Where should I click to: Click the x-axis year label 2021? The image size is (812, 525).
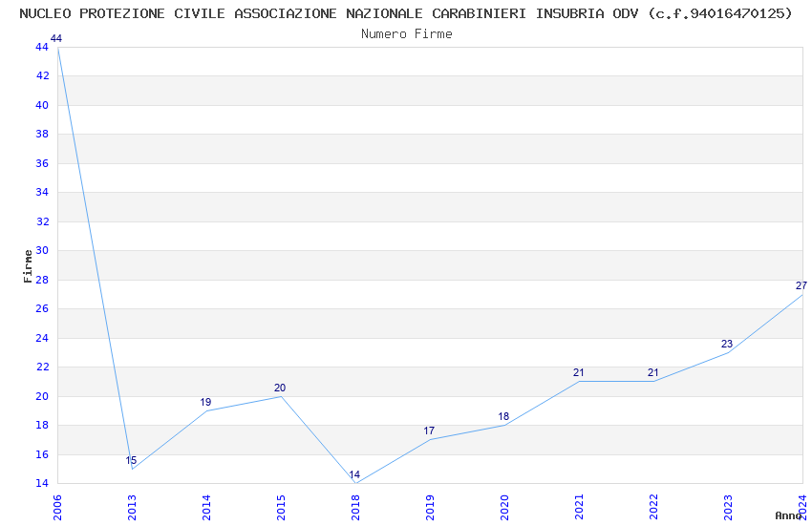pyautogui.click(x=579, y=508)
